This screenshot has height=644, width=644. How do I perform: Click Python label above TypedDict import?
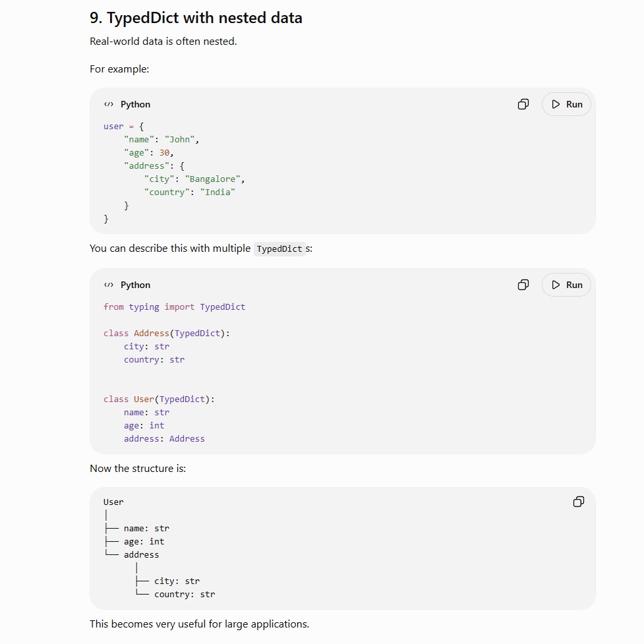pyautogui.click(x=136, y=285)
